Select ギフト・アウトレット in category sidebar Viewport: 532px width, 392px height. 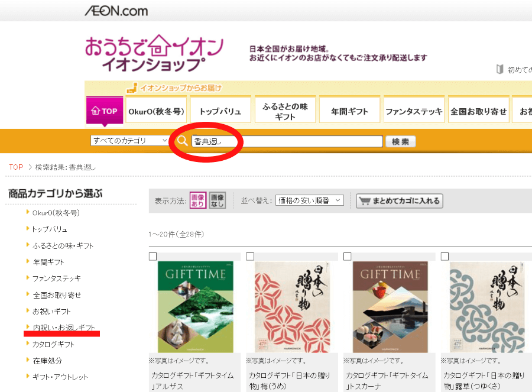[x=60, y=377]
